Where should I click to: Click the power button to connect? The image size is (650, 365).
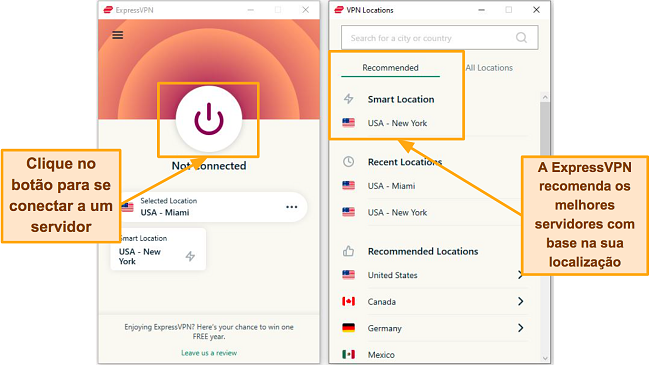pyautogui.click(x=209, y=119)
